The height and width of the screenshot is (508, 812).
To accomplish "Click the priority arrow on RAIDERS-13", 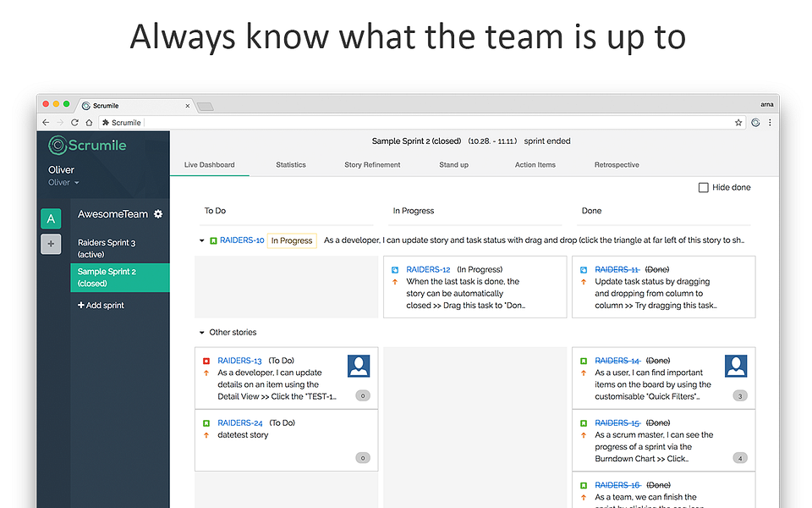I will tap(206, 373).
